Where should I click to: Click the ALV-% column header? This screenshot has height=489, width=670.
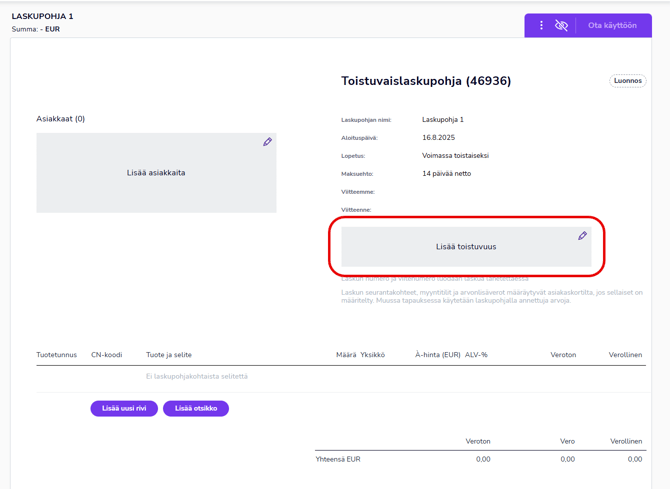click(476, 355)
